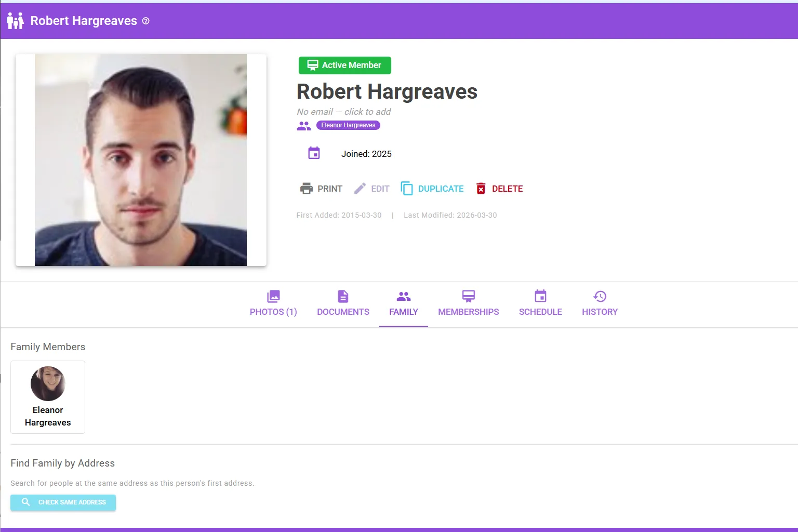Click the family silhouette icon in the purple header
The height and width of the screenshot is (532, 798).
[x=15, y=21]
